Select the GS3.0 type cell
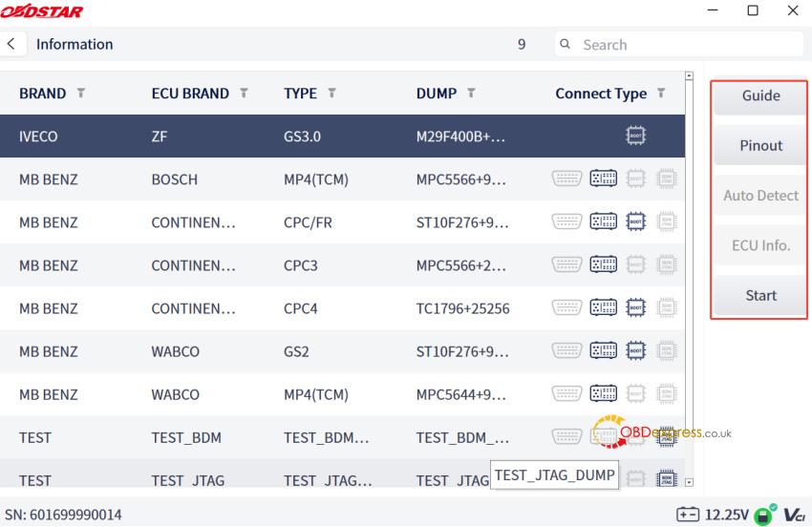 coord(302,137)
